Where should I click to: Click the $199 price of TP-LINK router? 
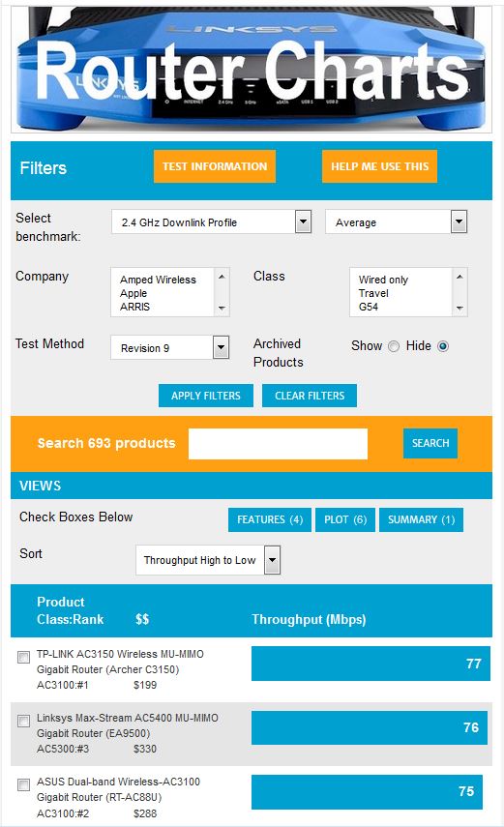click(145, 685)
